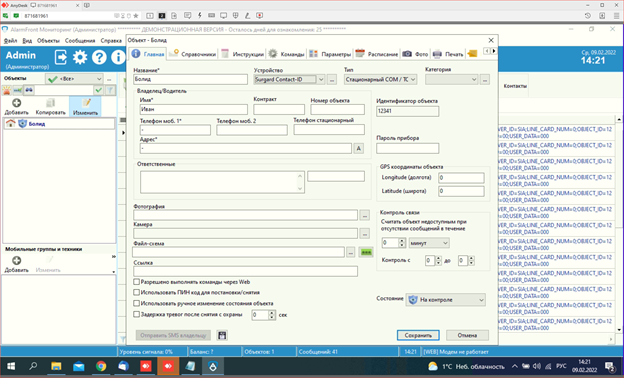Click the browse '...' button next to Фотография
Image resolution: width=624 pixels, height=378 pixels.
click(x=365, y=215)
